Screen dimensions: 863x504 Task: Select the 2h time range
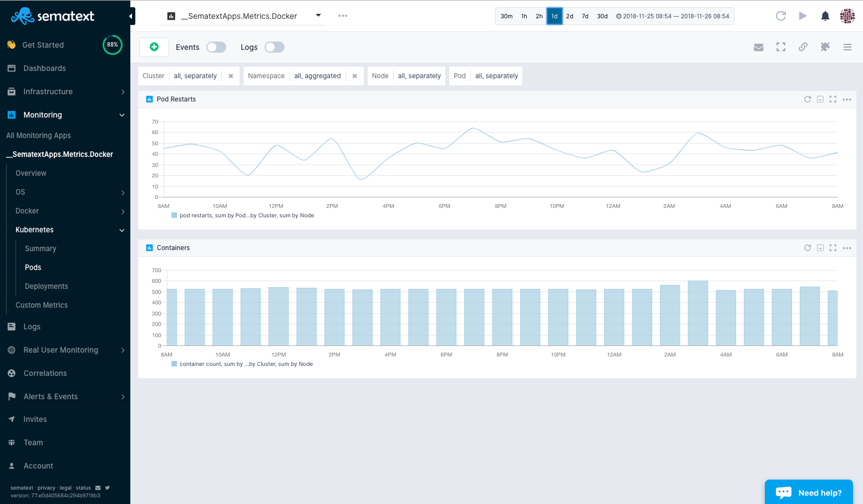539,16
